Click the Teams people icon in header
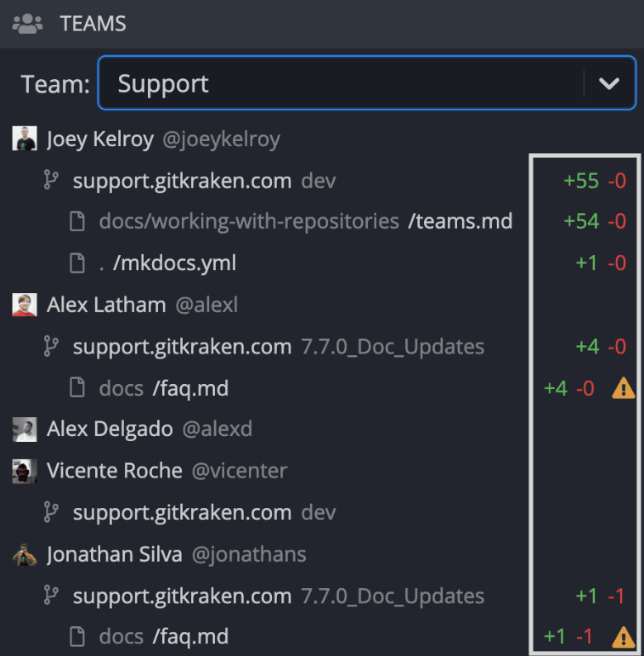 pos(27,24)
